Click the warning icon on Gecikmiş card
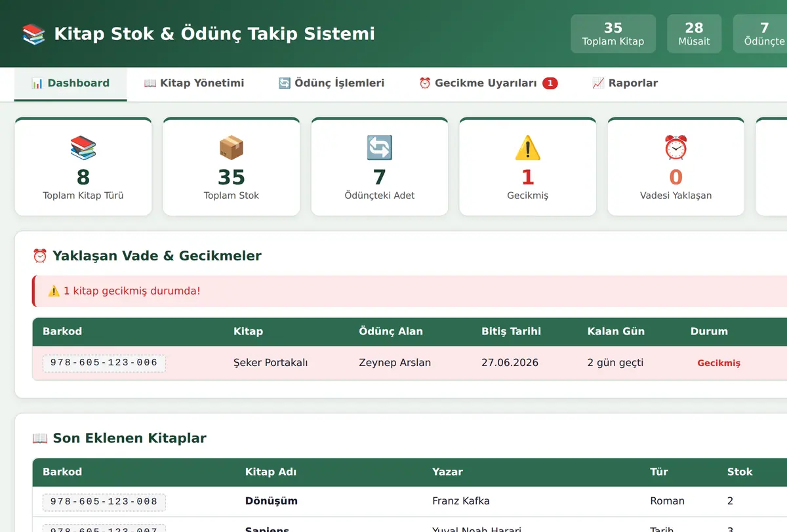 [528, 148]
